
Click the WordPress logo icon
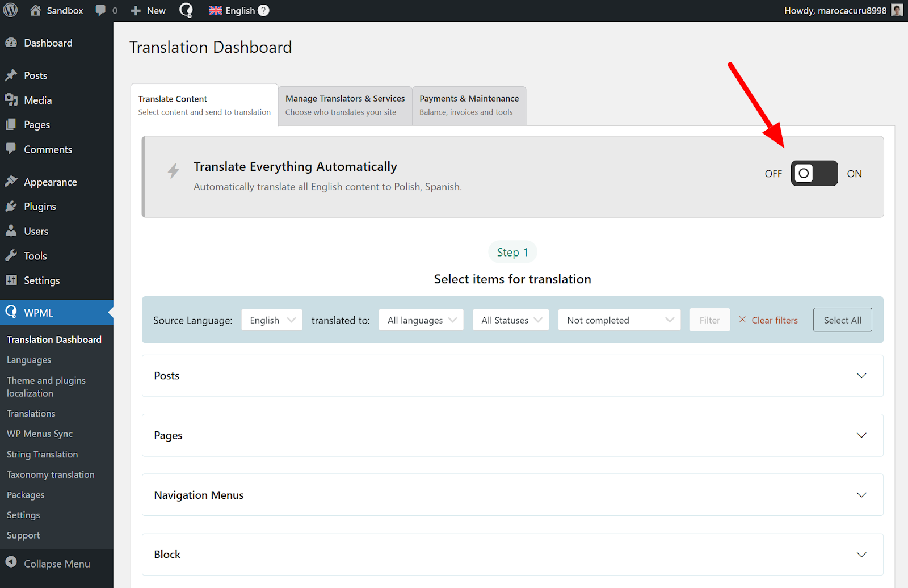tap(10, 10)
